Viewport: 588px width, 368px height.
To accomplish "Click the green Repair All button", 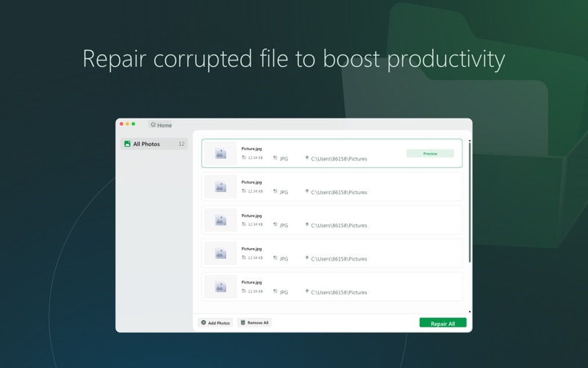I will pyautogui.click(x=443, y=323).
